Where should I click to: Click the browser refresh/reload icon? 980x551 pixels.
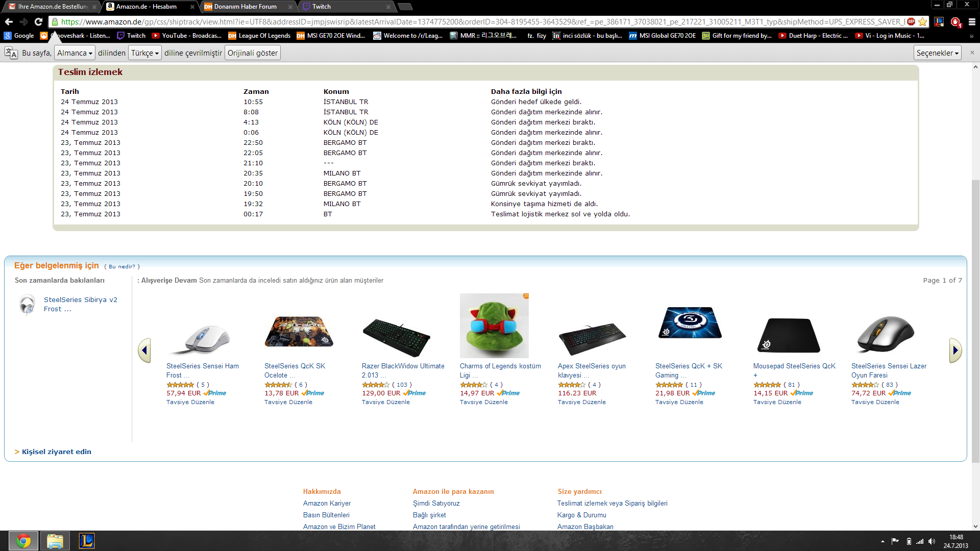pos(39,22)
